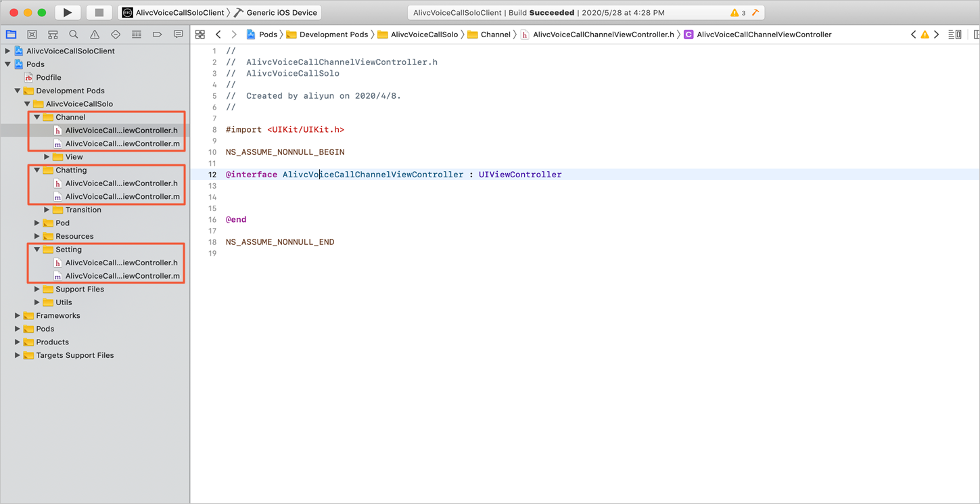This screenshot has height=504, width=980.
Task: Open the Project navigator tab
Action: [11, 35]
